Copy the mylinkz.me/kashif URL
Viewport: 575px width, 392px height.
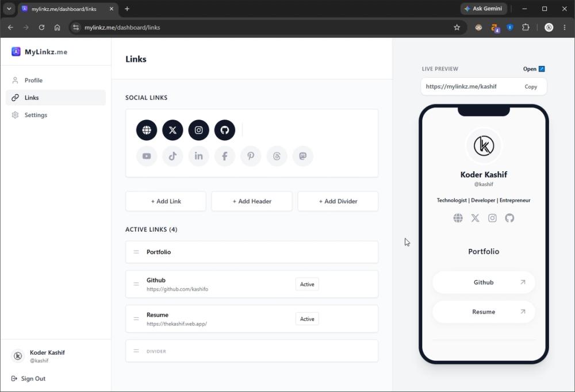[531, 87]
